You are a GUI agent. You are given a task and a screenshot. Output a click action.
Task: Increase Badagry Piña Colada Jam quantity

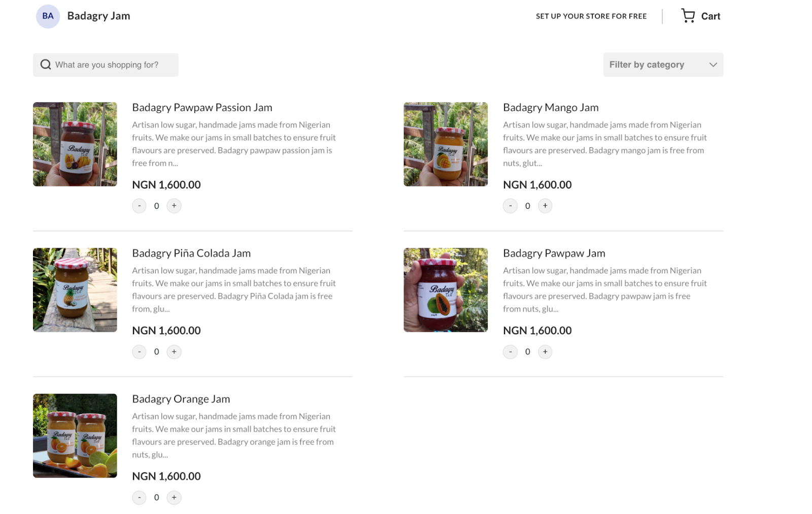174,351
